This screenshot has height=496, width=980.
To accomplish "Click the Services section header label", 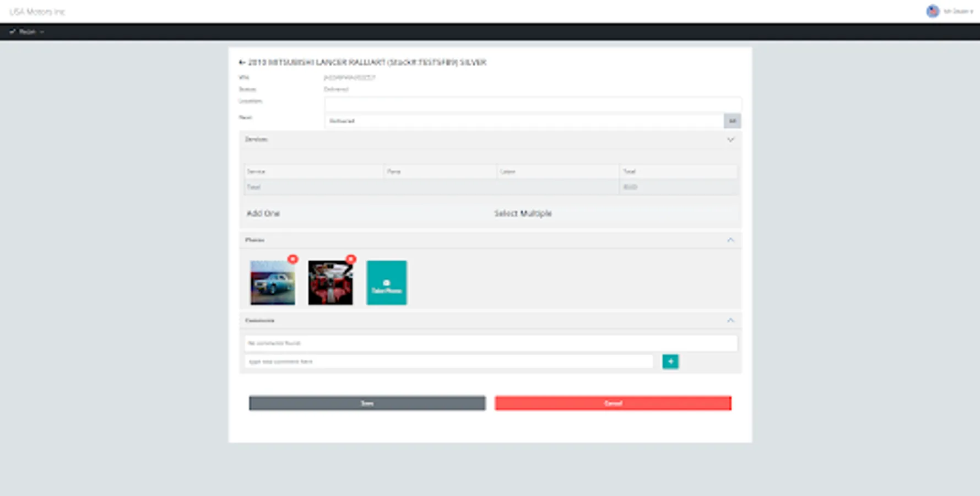I will tap(256, 139).
